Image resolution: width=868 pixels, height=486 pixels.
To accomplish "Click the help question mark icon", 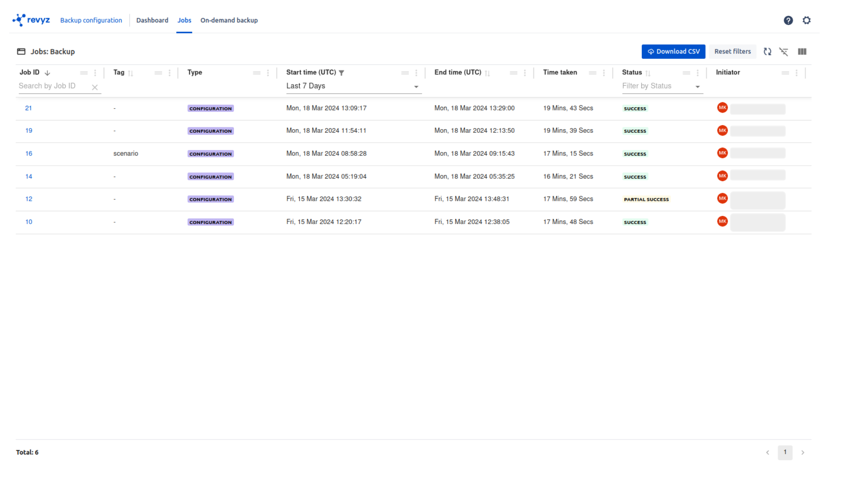I will coord(788,21).
